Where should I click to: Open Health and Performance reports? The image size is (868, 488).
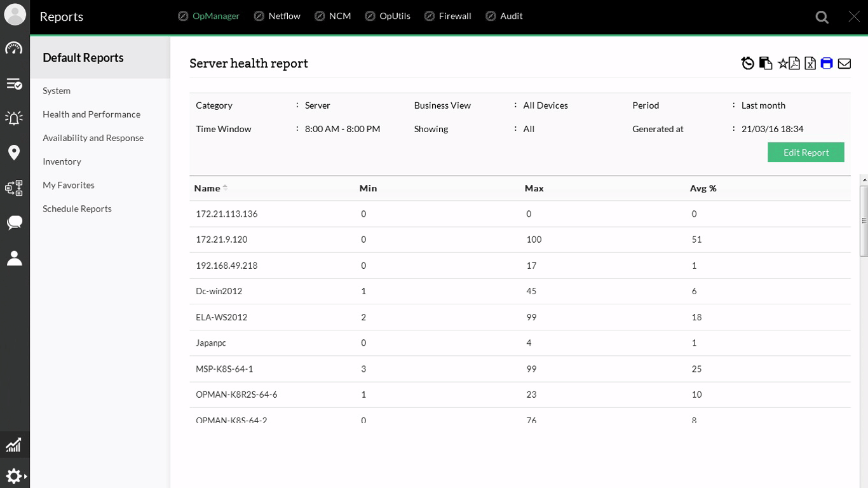pyautogui.click(x=92, y=114)
